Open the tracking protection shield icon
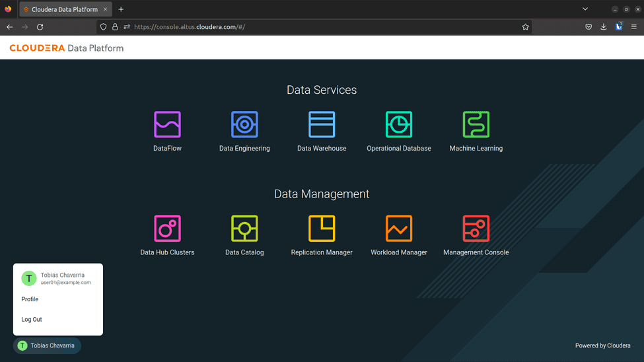 pos(104,26)
